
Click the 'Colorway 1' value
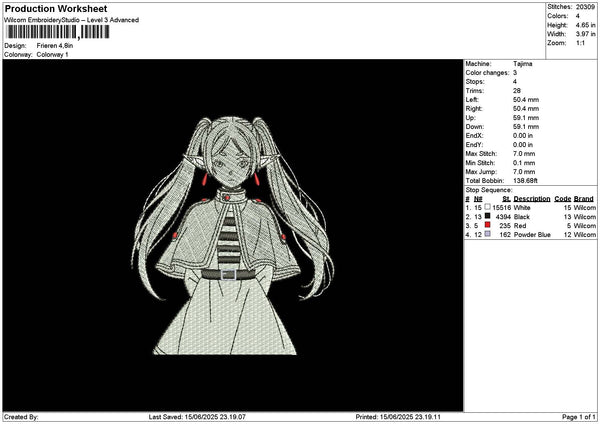click(x=52, y=55)
